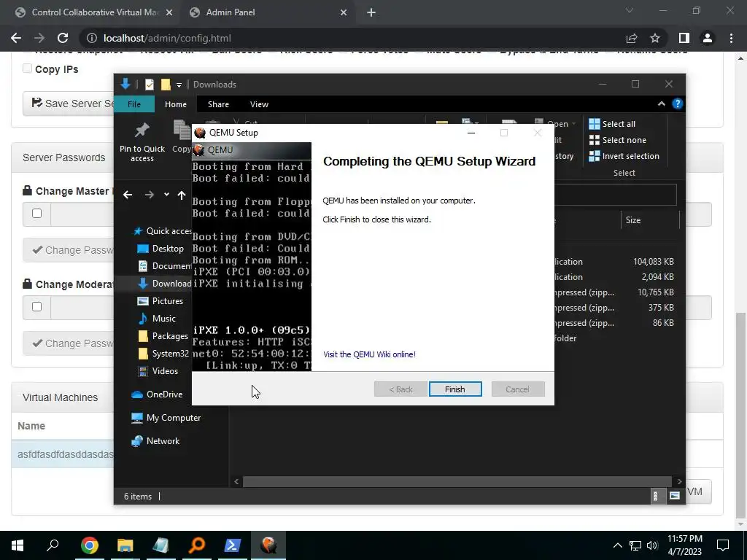Sort files by the Size column header

[x=650, y=220]
